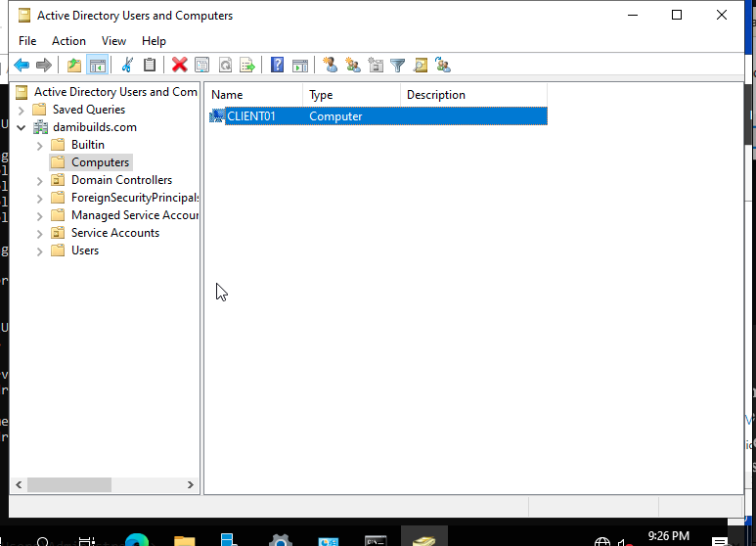Open Settings gear in the taskbar
This screenshot has width=756, height=546.
tap(281, 539)
